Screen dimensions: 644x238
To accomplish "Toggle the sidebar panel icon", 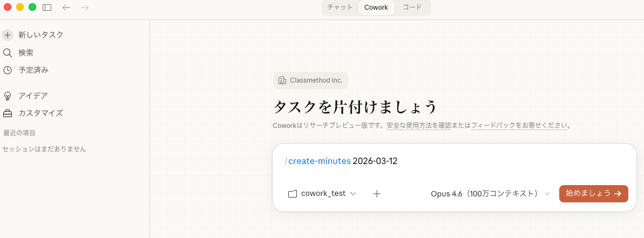I will click(47, 8).
